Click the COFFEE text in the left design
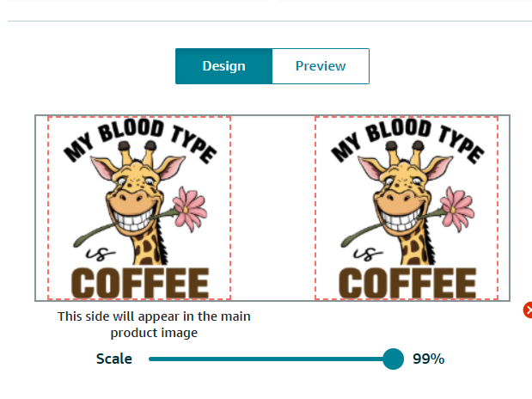532x399 pixels. 139,283
